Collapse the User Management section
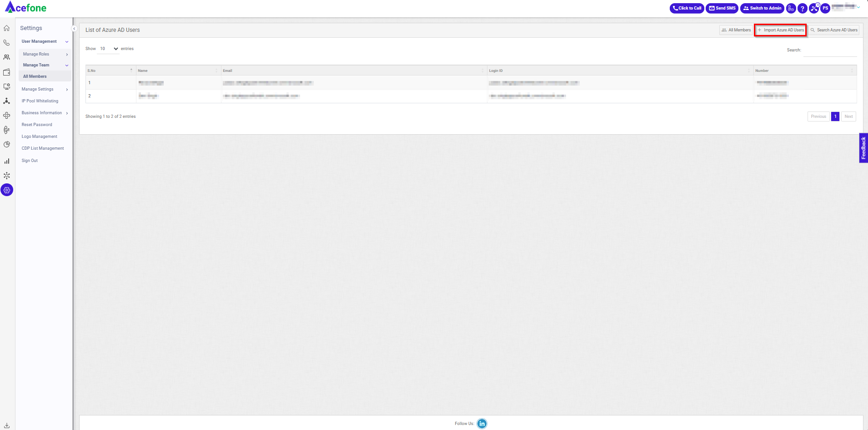The height and width of the screenshot is (430, 868). click(67, 42)
